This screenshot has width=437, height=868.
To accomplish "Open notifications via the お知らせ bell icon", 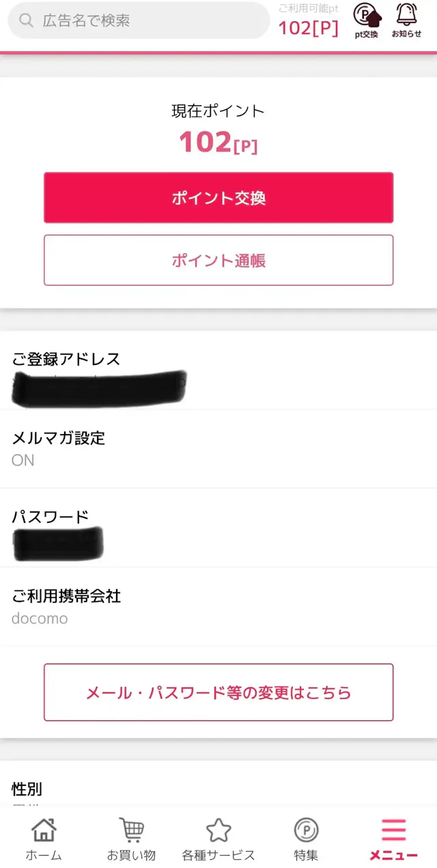I will pos(408,19).
